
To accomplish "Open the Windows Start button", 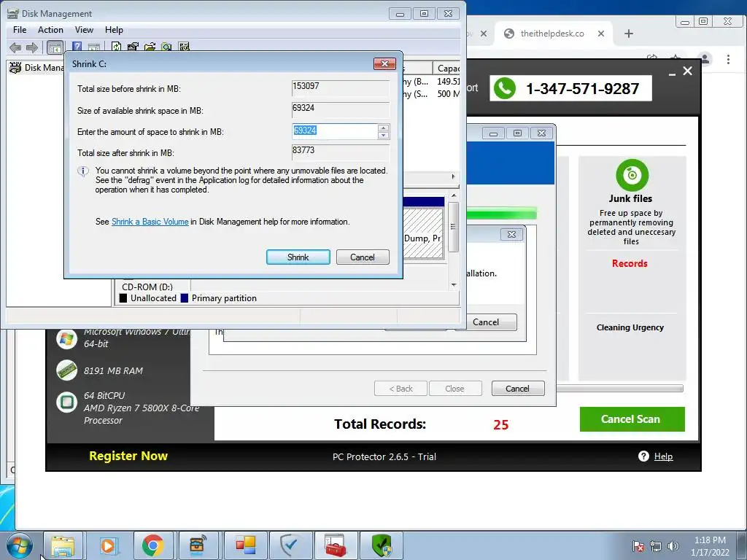I will (19, 545).
